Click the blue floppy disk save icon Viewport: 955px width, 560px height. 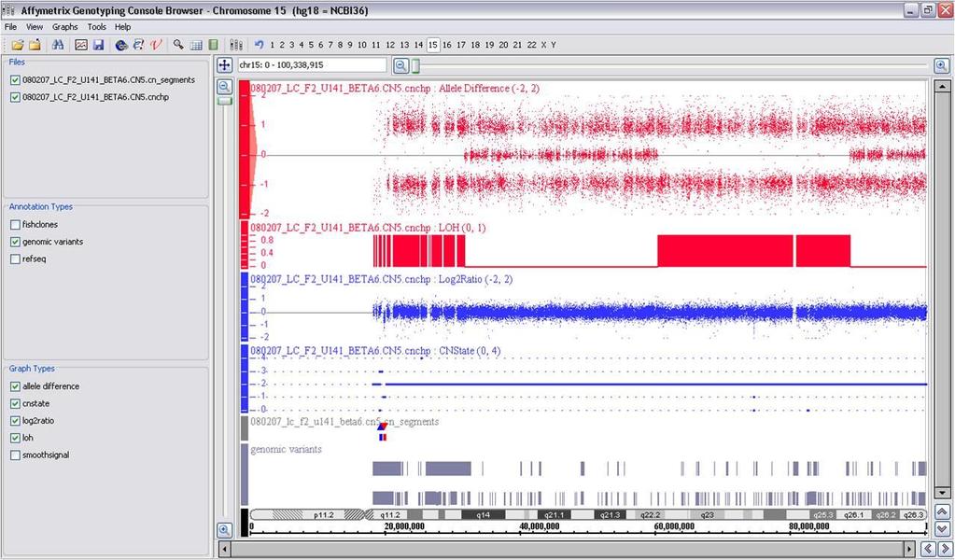click(x=98, y=45)
